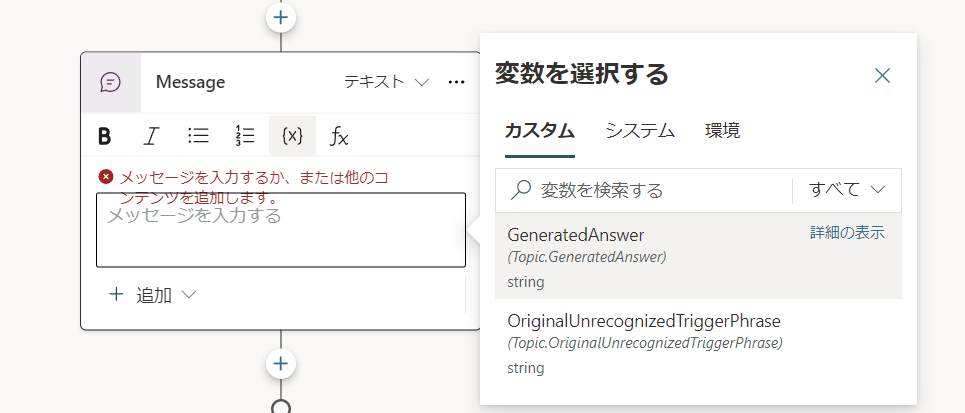Apply italic formatting to the message text
Viewport: 965px width, 413px height.
(x=151, y=136)
